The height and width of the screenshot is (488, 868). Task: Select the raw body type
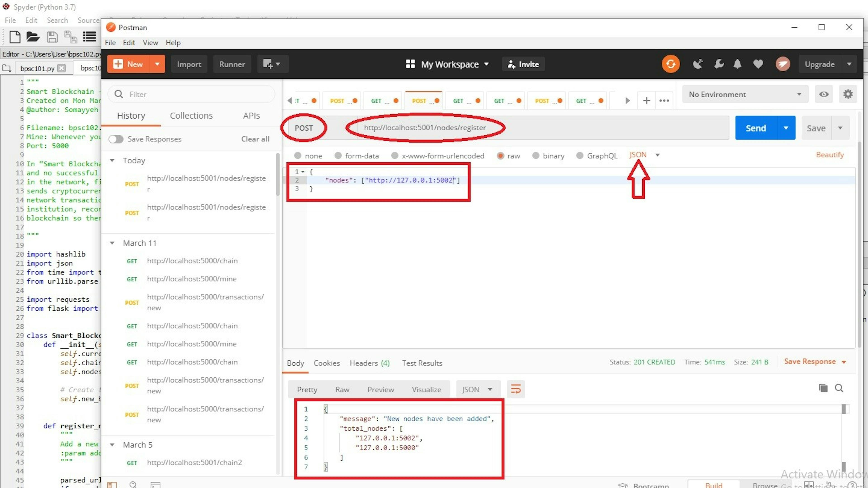(500, 156)
